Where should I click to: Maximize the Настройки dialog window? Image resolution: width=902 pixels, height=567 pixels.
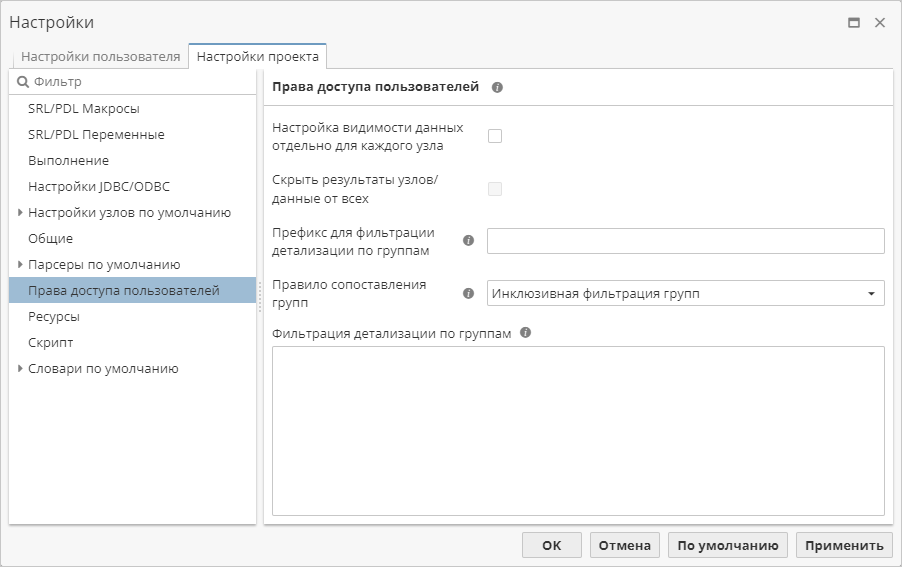click(x=854, y=22)
